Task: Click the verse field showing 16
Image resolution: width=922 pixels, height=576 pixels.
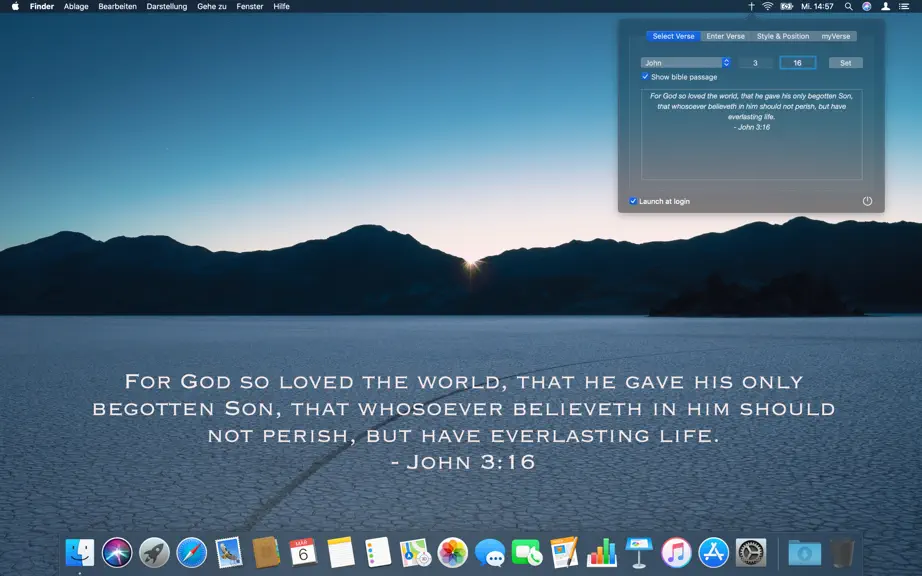Action: coord(797,62)
